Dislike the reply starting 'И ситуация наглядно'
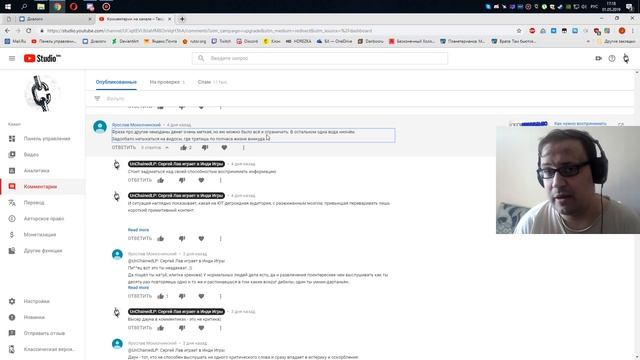This screenshot has height=360, width=640. click(182, 238)
